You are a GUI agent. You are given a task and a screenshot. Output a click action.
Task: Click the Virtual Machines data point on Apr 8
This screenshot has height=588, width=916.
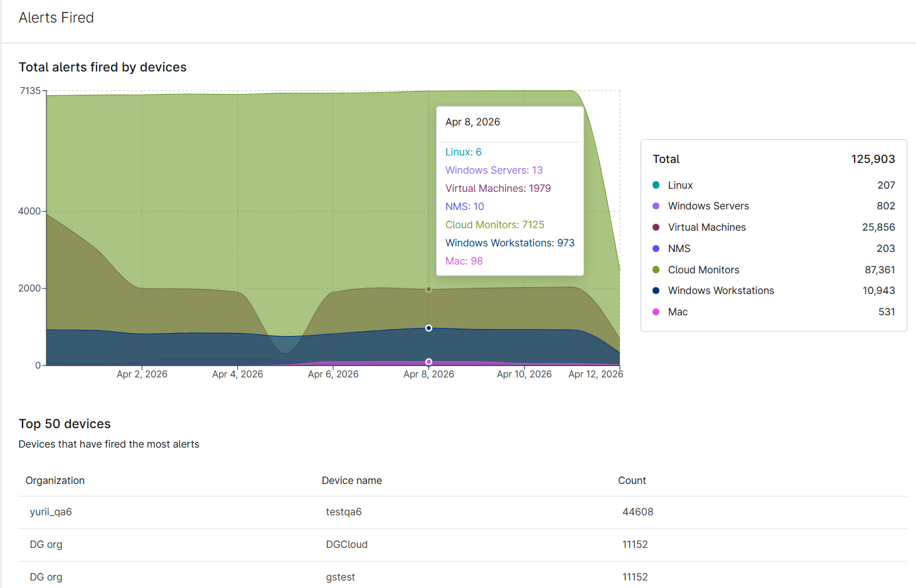[x=429, y=290]
